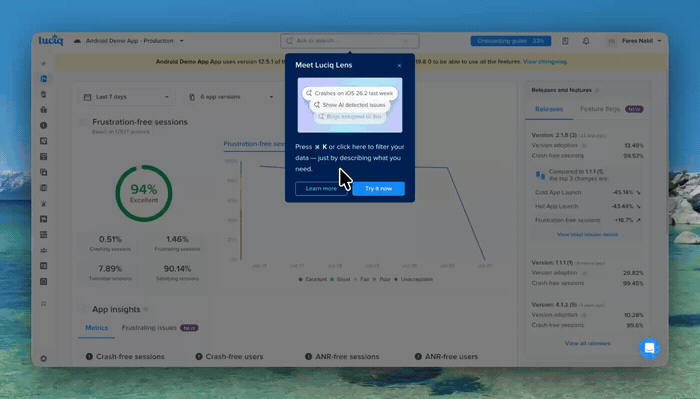
Task: Click the magnifier icon in search bar
Action: (289, 41)
